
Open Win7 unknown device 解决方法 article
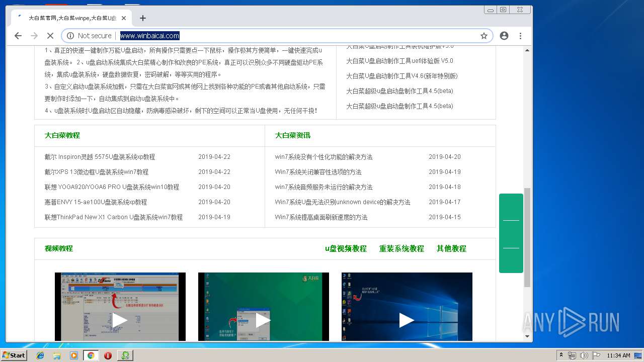343,202
